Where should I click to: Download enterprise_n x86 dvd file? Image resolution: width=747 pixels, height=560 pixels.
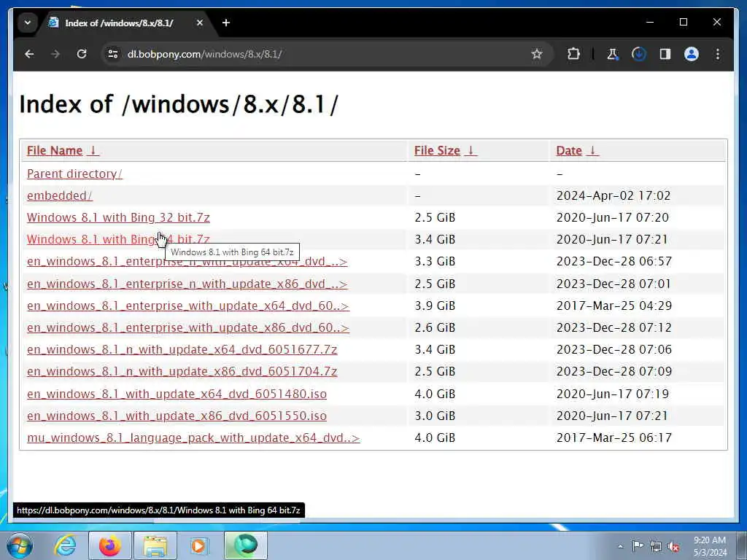coord(187,284)
